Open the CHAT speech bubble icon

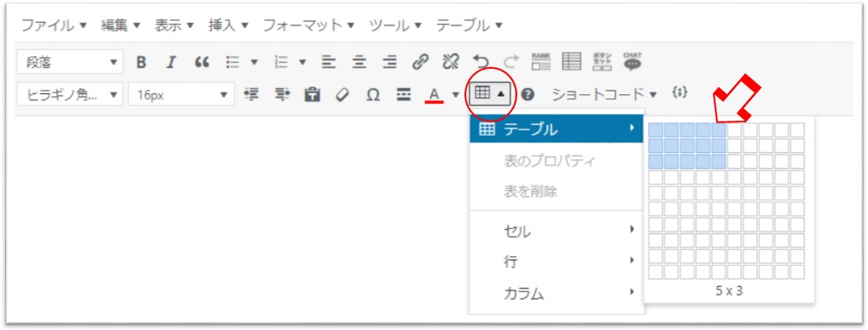pyautogui.click(x=632, y=62)
